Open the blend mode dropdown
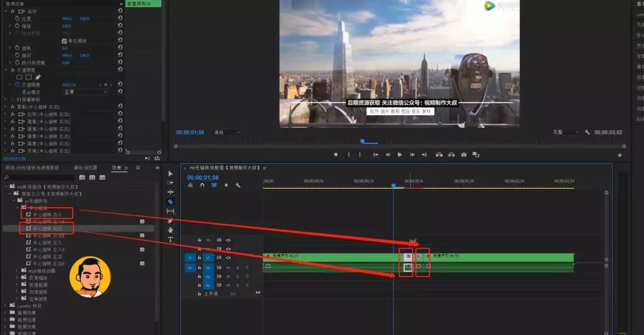 click(x=85, y=92)
